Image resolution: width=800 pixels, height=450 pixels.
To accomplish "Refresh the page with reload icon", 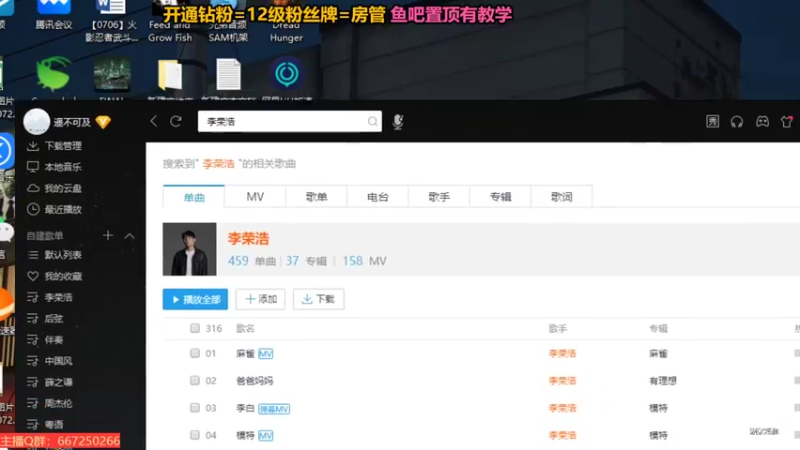I will pyautogui.click(x=176, y=121).
